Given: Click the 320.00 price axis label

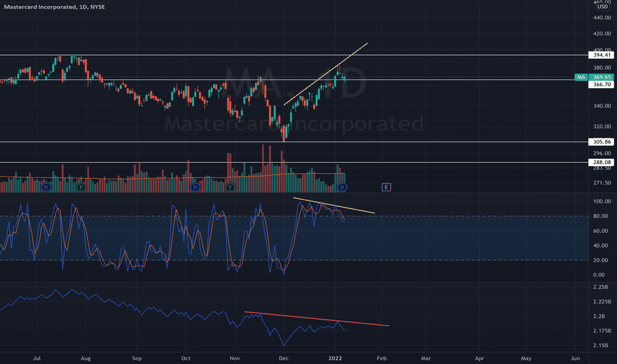Looking at the screenshot, I should (x=602, y=126).
